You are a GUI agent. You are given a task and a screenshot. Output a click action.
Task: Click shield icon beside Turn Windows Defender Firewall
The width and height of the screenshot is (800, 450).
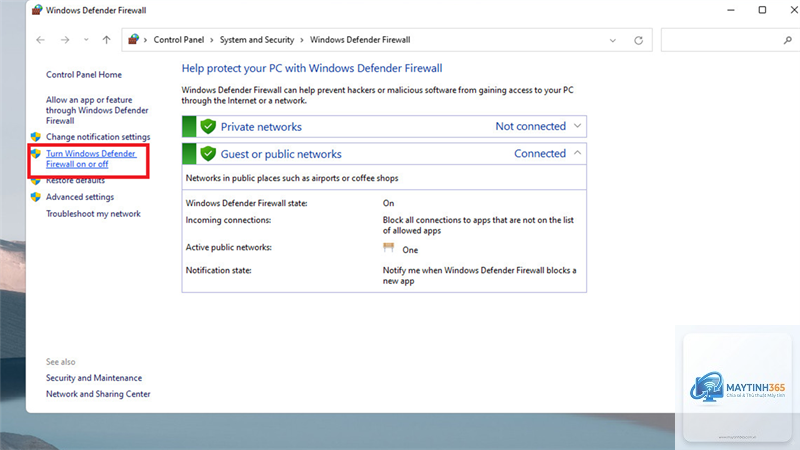36,153
